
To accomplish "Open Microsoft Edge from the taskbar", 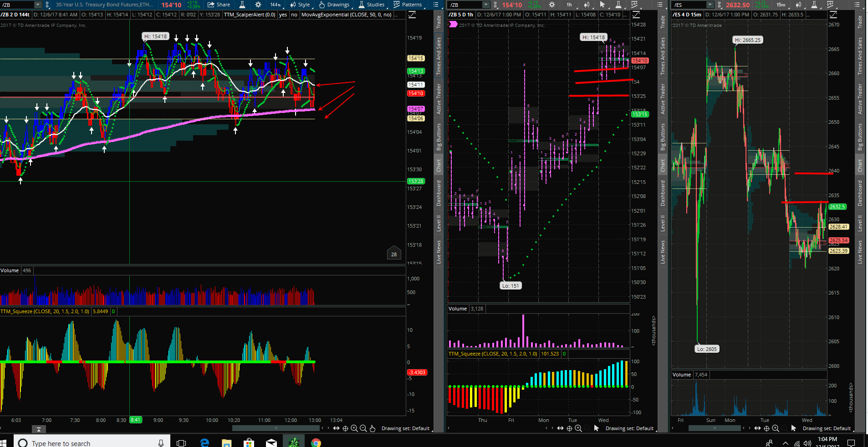I will pos(204,442).
